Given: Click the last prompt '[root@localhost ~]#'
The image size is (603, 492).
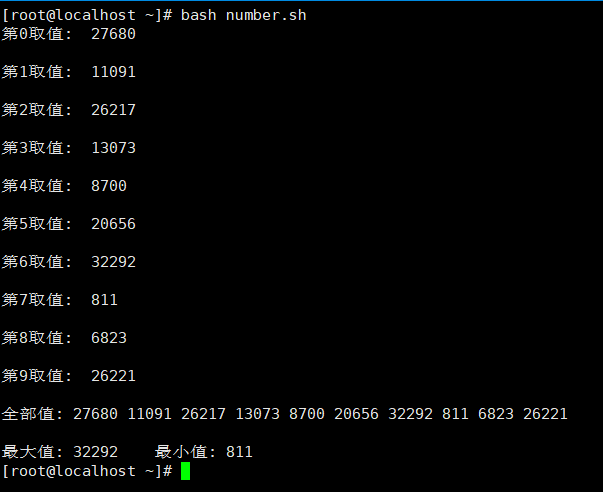Looking at the screenshot, I should pos(87,471).
